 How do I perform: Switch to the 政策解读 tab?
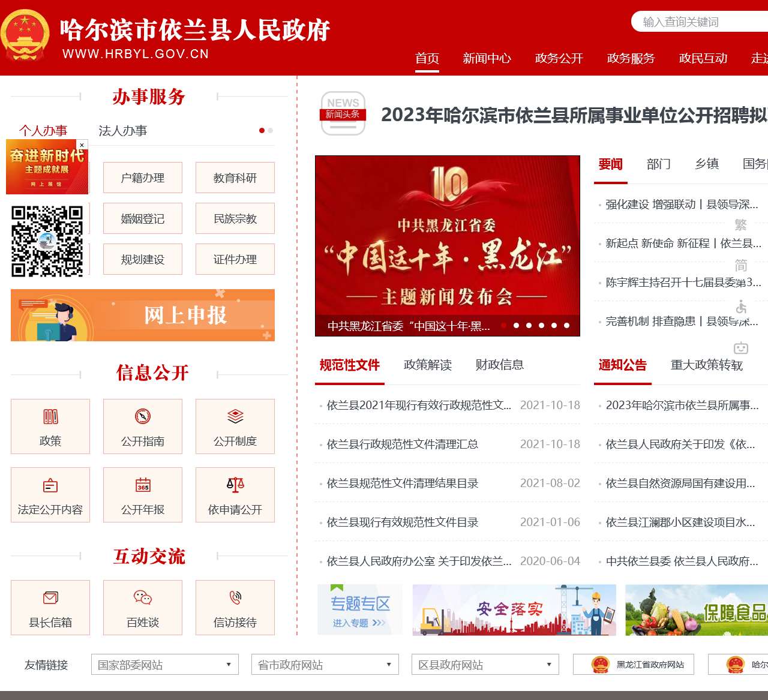point(427,365)
